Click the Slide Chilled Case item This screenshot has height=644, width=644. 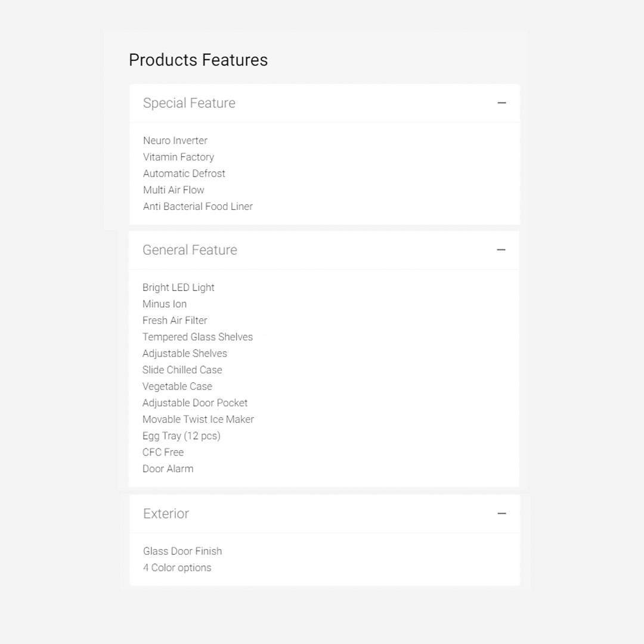point(182,370)
